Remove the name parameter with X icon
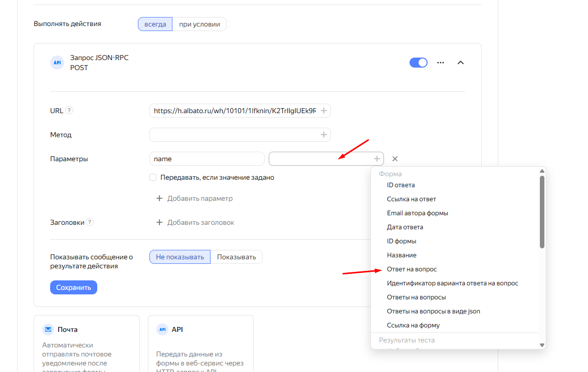 [x=395, y=159]
